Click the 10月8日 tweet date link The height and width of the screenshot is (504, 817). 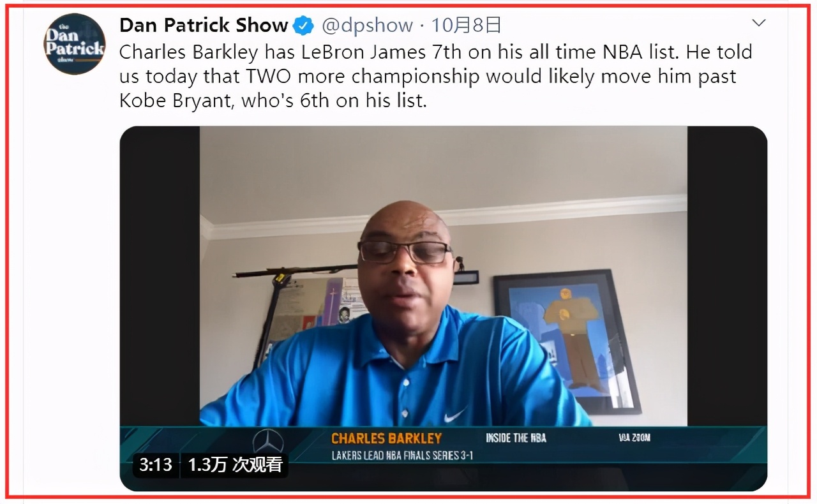coord(466,26)
